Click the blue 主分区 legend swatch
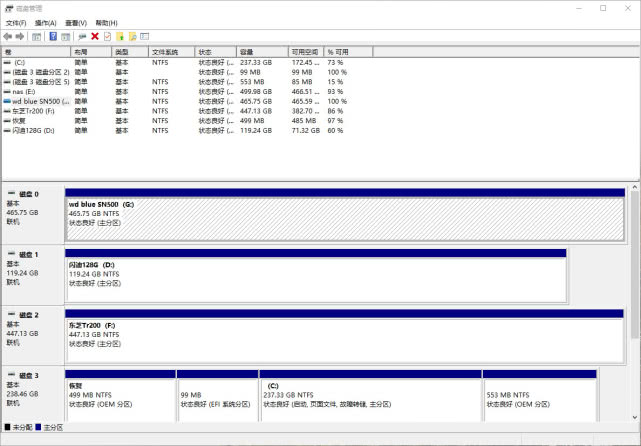Screen dimensions: 641x446 click(x=38, y=427)
